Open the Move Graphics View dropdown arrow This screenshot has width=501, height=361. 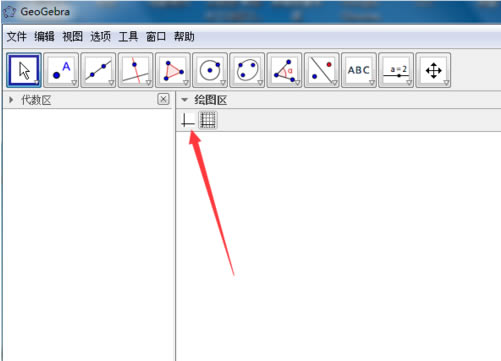point(446,83)
